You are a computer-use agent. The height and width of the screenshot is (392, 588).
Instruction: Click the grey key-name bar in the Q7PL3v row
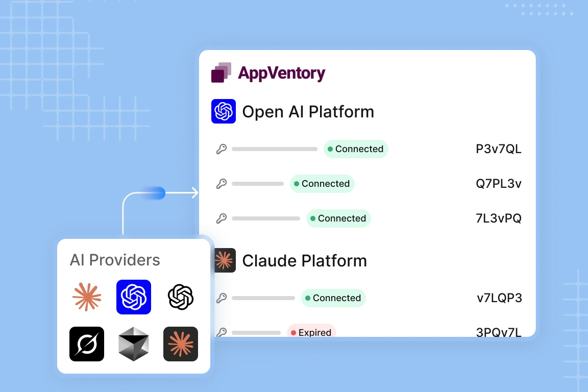258,184
